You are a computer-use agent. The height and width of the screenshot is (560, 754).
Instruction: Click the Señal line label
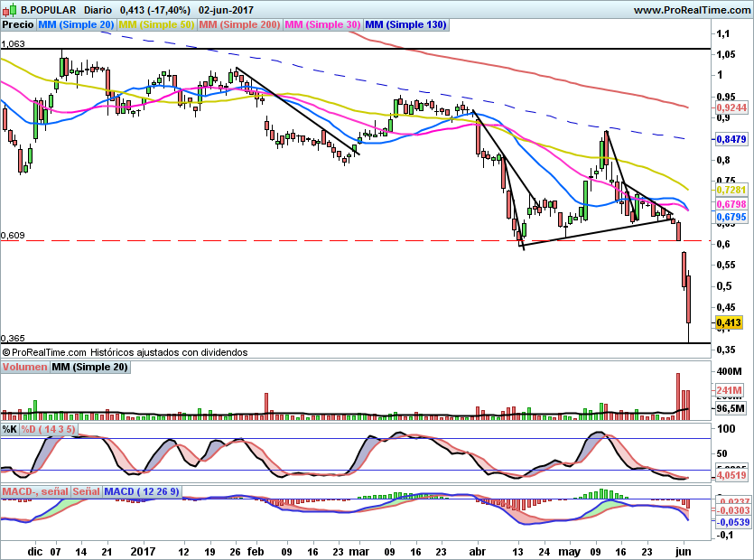click(86, 491)
